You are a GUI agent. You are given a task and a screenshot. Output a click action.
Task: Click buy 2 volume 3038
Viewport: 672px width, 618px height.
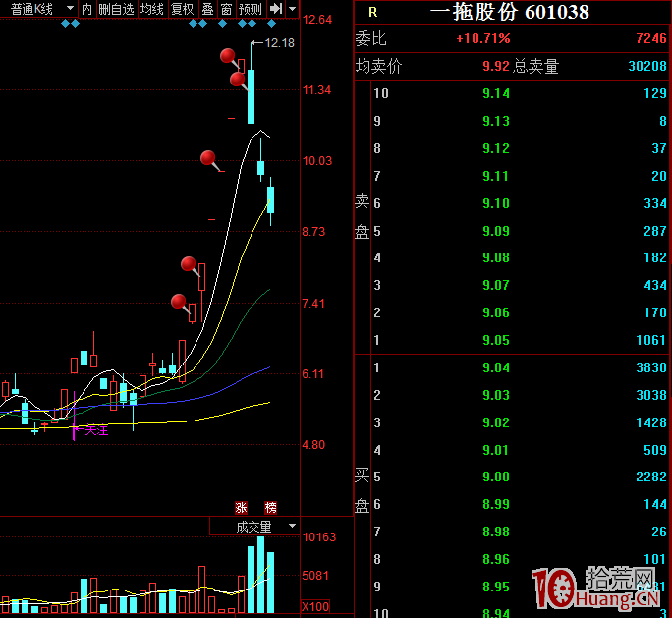point(651,395)
